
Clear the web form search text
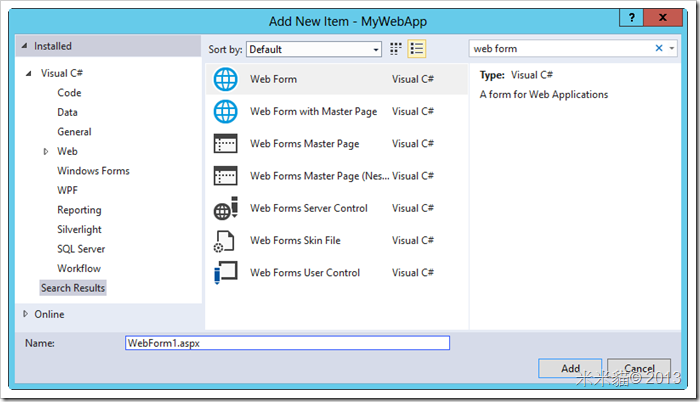[658, 48]
